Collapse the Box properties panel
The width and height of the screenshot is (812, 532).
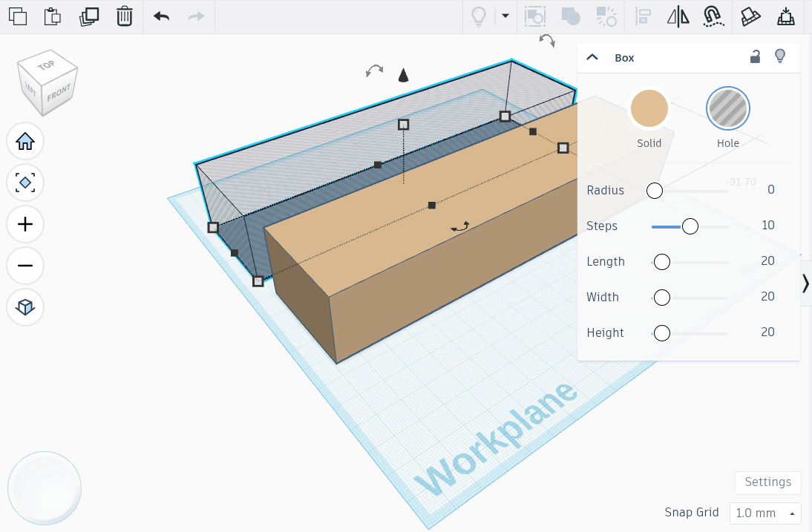(x=592, y=57)
